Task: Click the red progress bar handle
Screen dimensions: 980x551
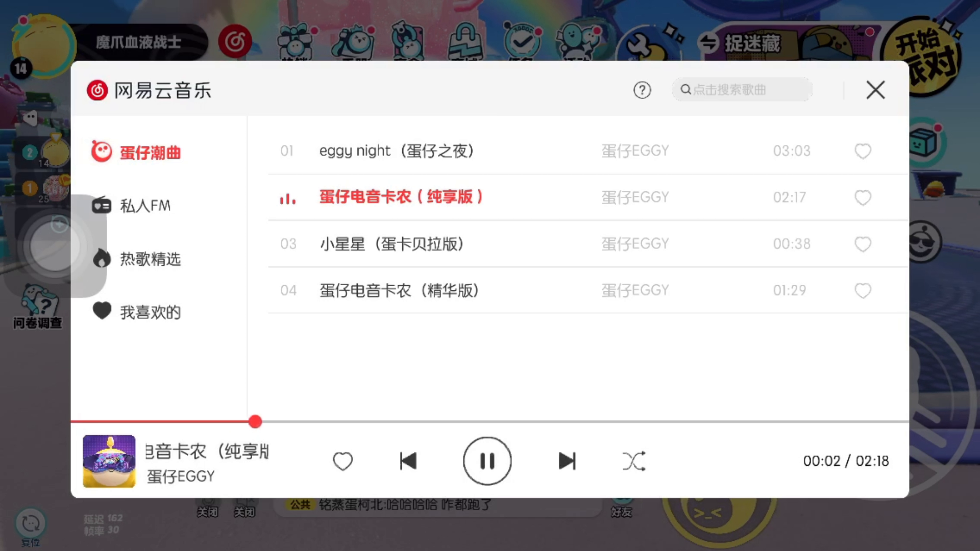Action: (x=255, y=421)
